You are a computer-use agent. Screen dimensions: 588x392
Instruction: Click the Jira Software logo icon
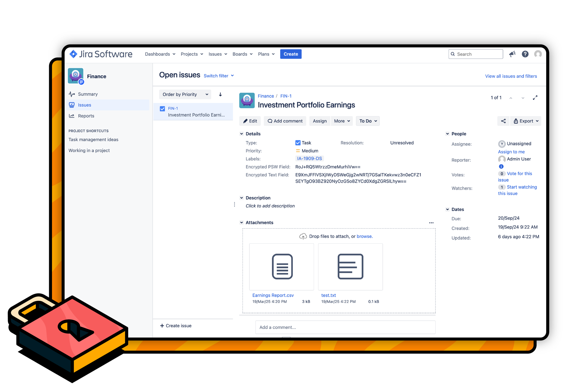click(73, 54)
